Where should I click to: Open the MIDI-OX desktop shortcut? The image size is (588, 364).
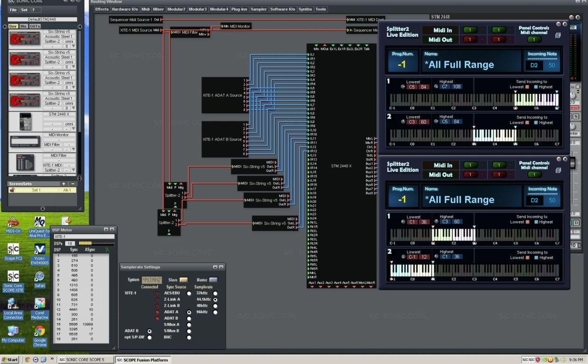(x=13, y=224)
